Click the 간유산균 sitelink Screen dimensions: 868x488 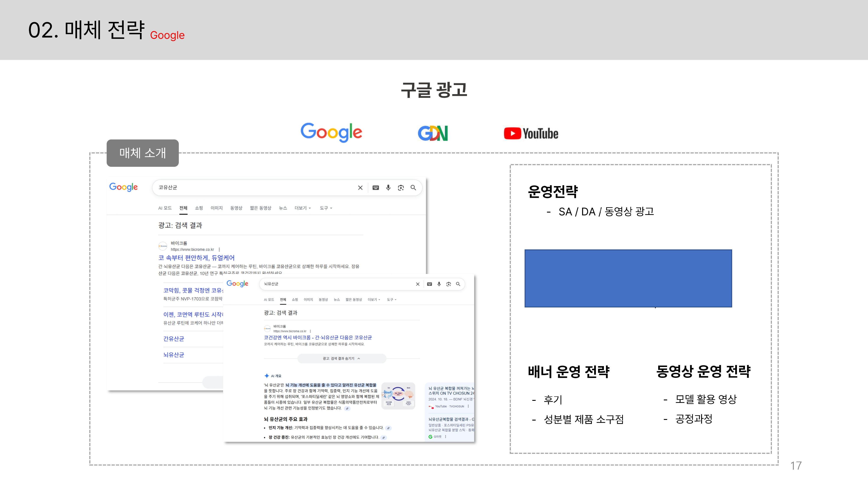click(x=174, y=339)
